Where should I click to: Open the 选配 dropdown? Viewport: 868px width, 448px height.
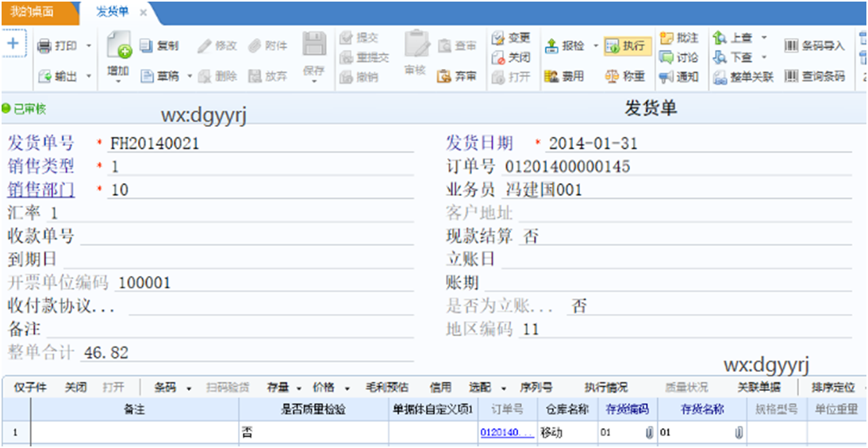click(x=504, y=389)
